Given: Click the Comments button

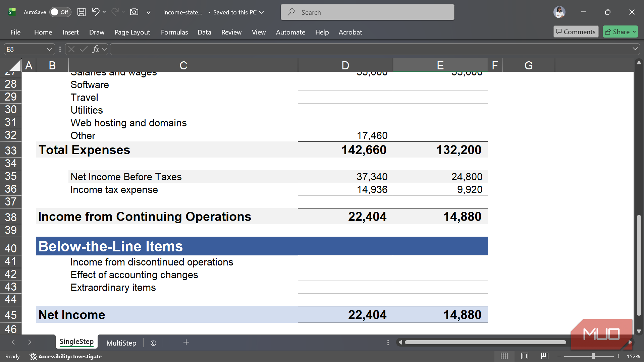Looking at the screenshot, I should click(576, 32).
